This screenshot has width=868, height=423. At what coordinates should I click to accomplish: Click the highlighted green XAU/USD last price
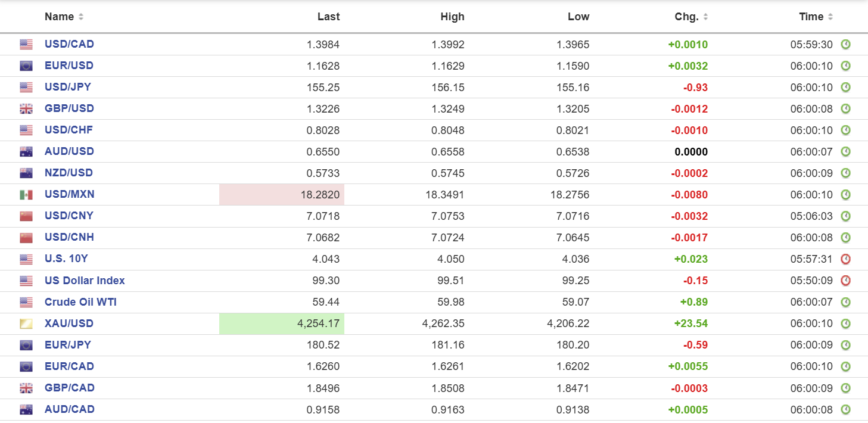coord(318,324)
